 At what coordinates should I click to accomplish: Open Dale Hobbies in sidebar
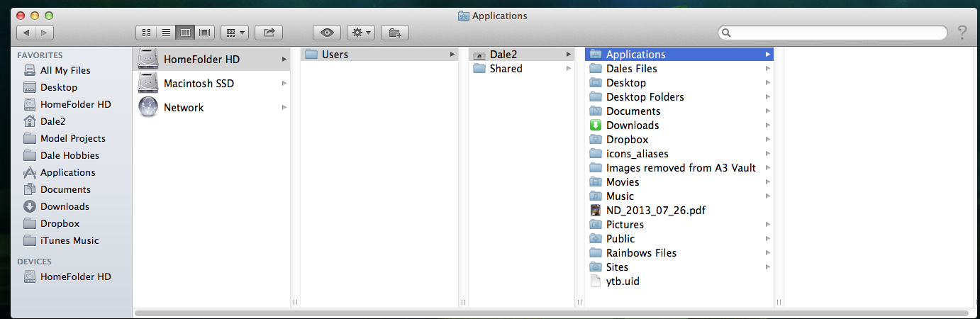71,155
